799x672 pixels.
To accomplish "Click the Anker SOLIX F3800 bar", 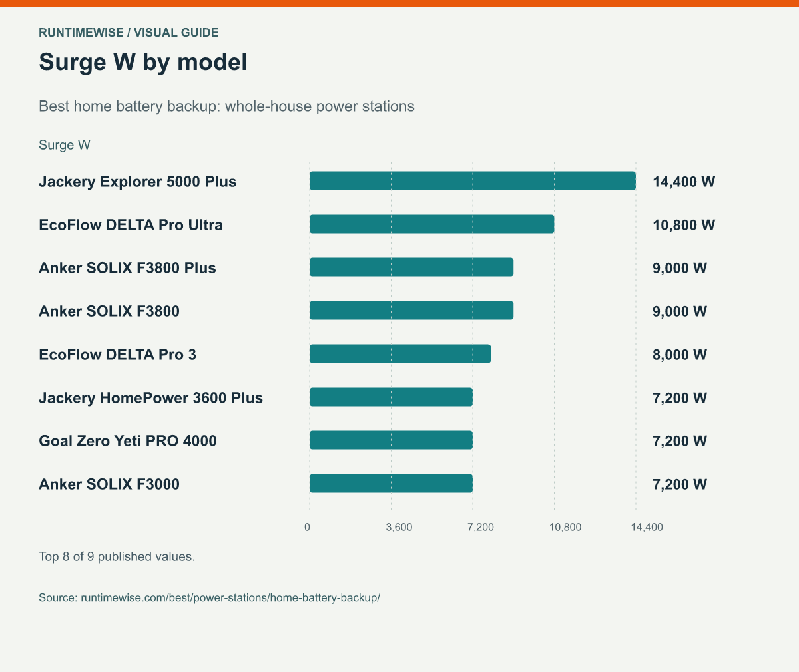I will coord(411,311).
